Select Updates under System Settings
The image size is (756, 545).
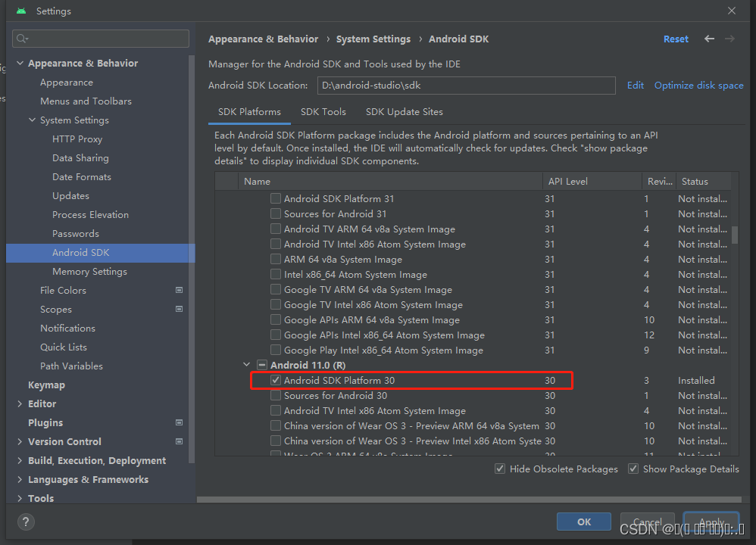(70, 195)
